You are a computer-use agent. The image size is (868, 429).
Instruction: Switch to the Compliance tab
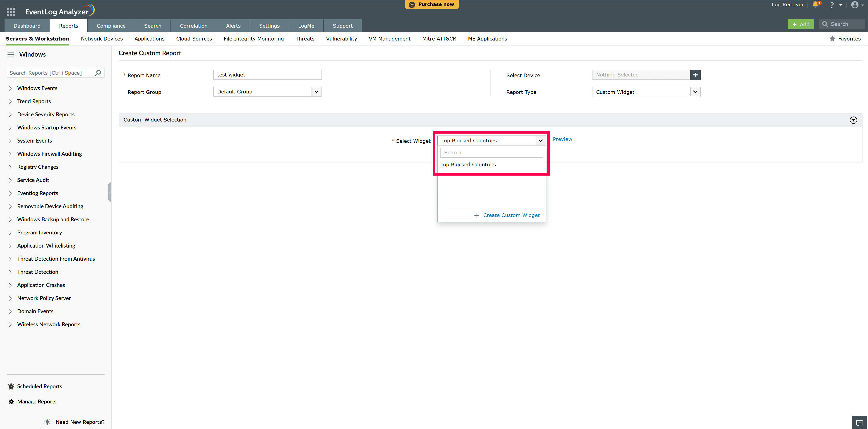[111, 26]
